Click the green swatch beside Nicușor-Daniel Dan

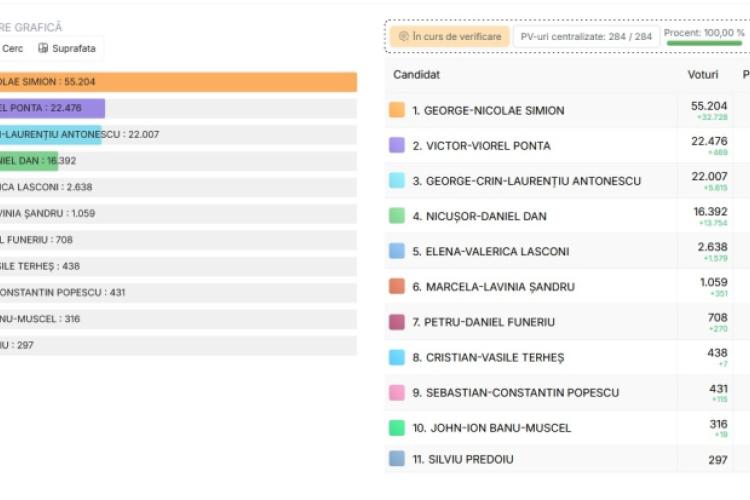(397, 216)
